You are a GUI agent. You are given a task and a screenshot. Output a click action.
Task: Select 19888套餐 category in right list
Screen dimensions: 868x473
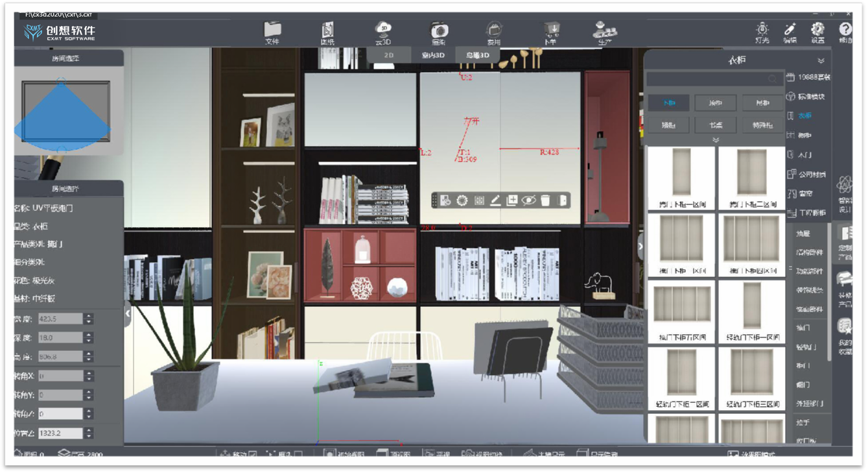coord(808,77)
